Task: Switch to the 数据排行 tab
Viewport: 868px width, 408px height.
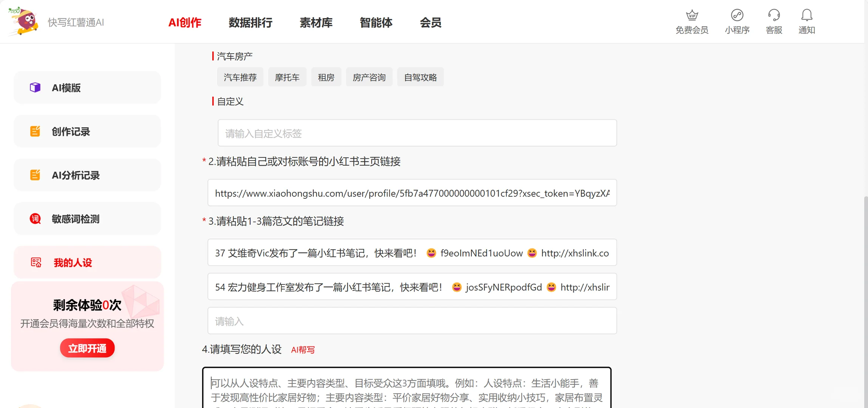Action: (250, 23)
